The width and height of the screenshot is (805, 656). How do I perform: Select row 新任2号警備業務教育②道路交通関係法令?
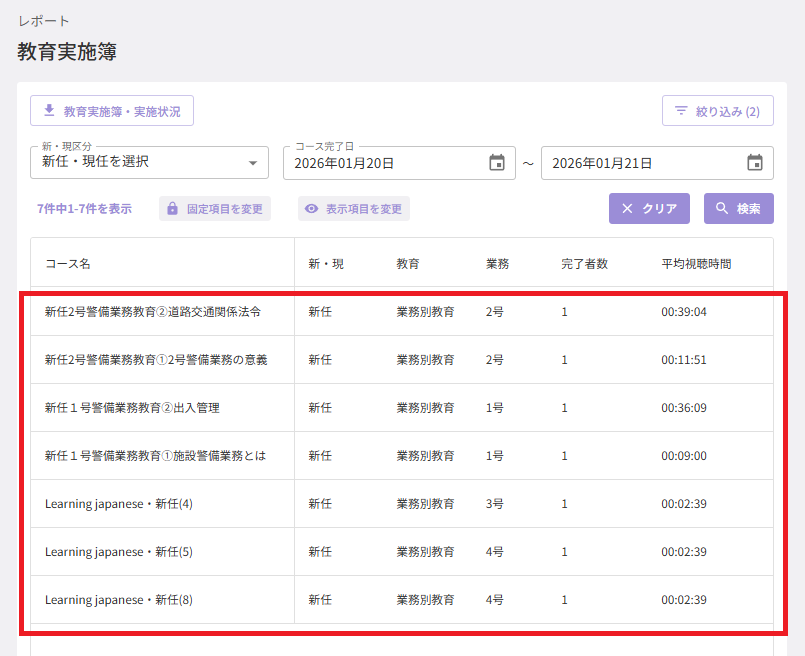pyautogui.click(x=402, y=312)
